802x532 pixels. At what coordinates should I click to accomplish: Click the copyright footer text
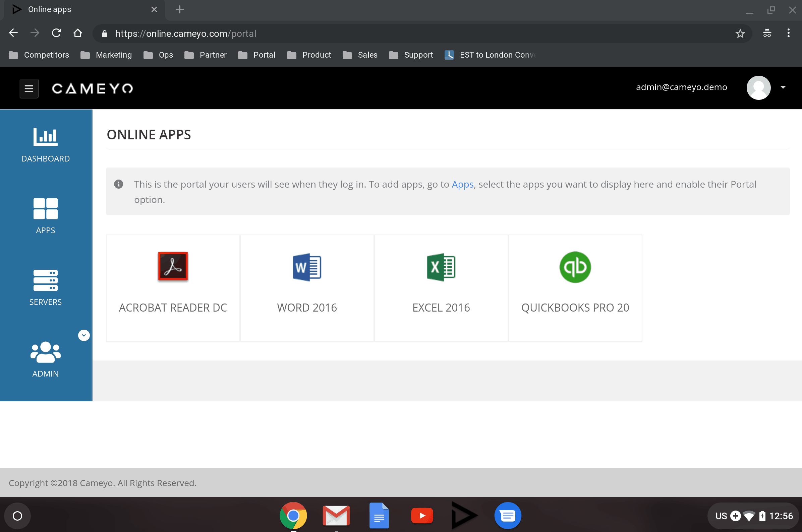(x=103, y=483)
